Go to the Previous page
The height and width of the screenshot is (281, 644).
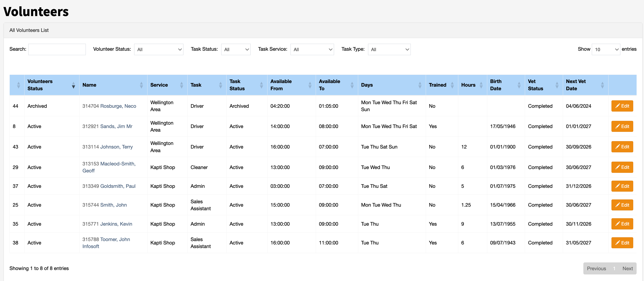coord(596,269)
